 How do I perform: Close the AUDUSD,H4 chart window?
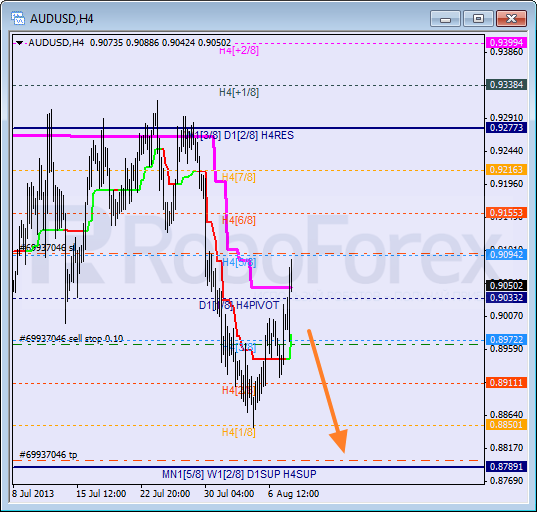point(511,18)
